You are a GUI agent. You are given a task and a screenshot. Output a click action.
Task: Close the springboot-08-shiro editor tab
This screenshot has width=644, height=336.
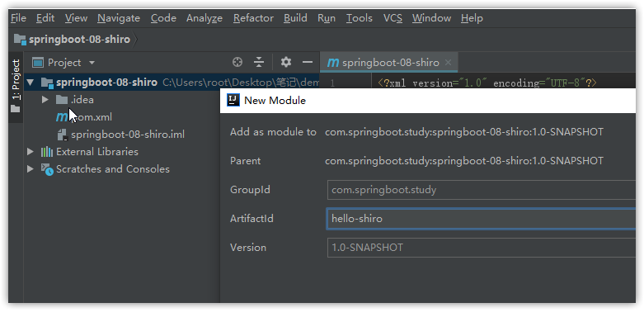click(x=449, y=63)
